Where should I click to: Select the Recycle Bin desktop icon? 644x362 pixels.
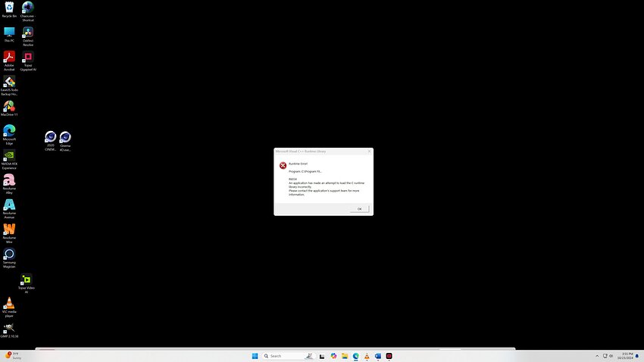pos(9,10)
